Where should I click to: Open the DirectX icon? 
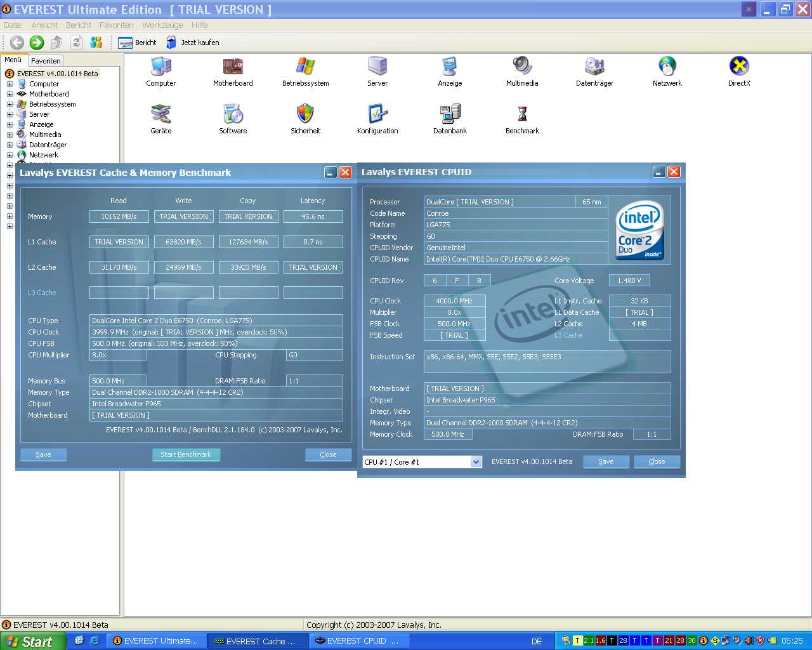point(739,71)
